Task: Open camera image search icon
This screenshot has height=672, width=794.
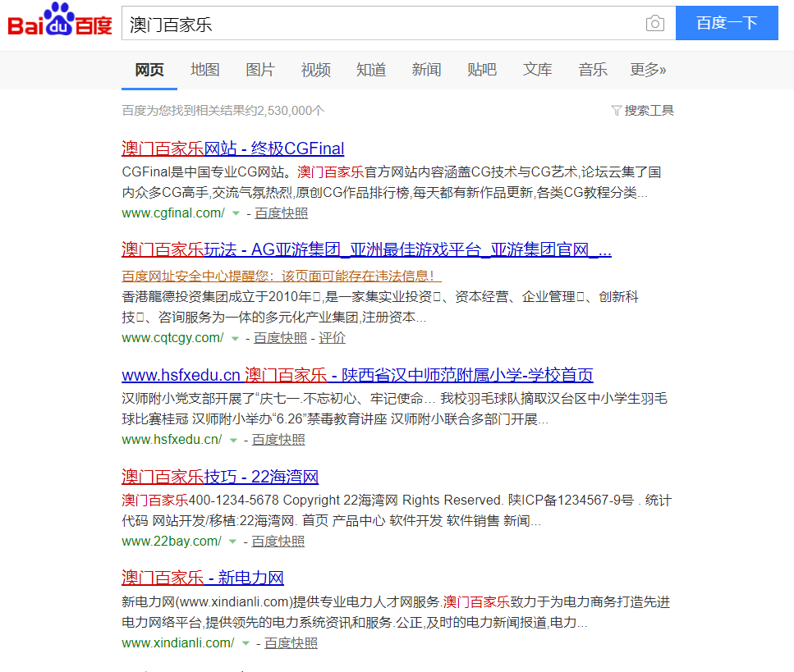Action: click(654, 24)
